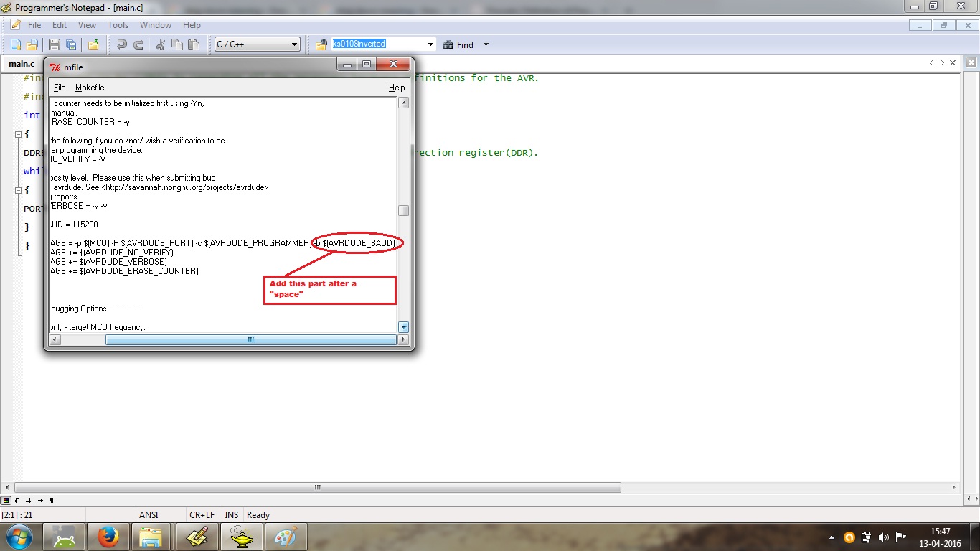This screenshot has height=551, width=980.
Task: Open the C / C++ scheme dropdown
Action: (294, 44)
